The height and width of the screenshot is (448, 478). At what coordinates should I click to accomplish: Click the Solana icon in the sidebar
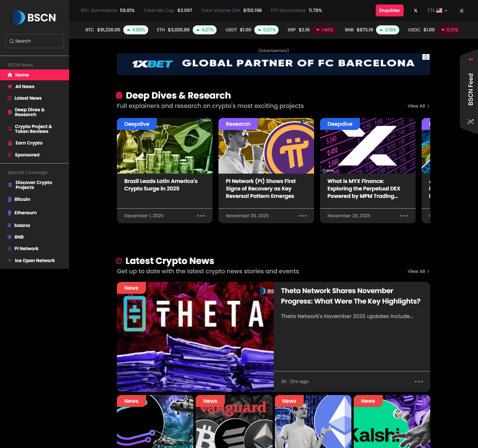(9, 225)
